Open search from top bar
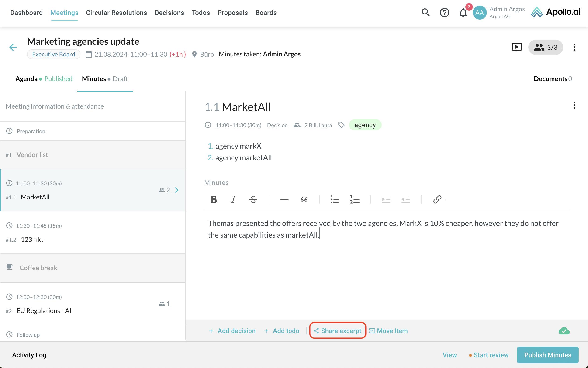588x368 pixels. pos(425,13)
